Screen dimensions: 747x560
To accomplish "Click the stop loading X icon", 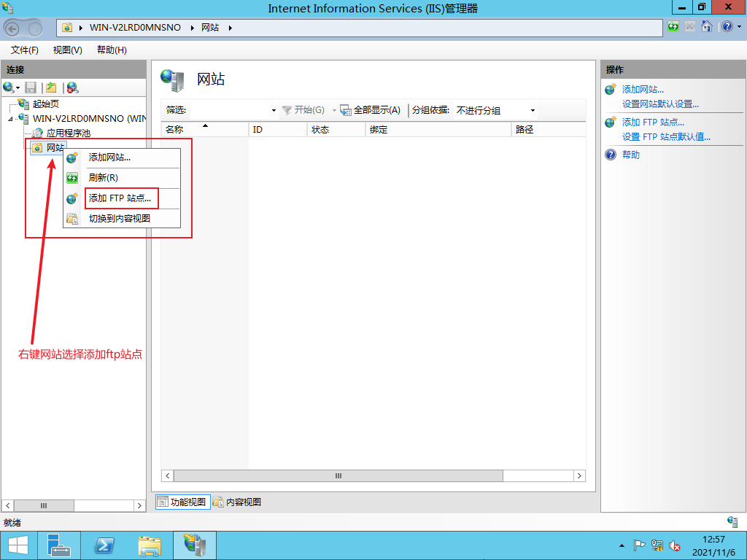I will [x=690, y=27].
